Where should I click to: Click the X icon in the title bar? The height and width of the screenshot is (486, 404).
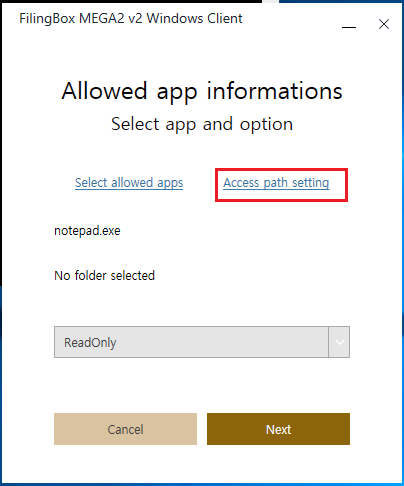tap(384, 24)
